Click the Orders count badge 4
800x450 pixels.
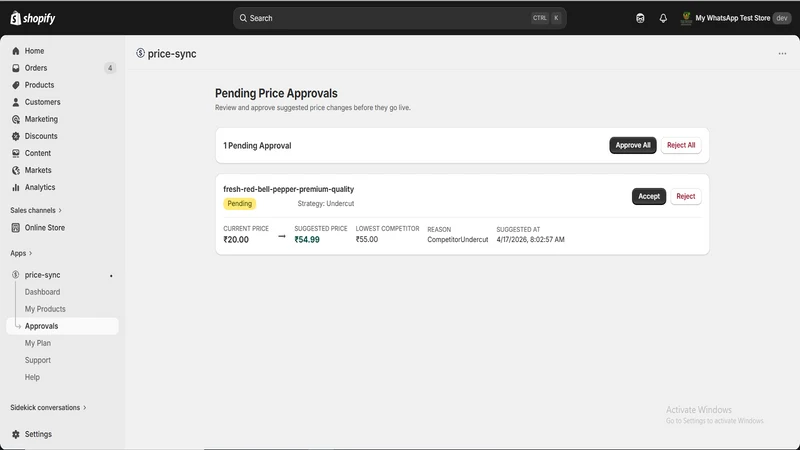pos(110,68)
